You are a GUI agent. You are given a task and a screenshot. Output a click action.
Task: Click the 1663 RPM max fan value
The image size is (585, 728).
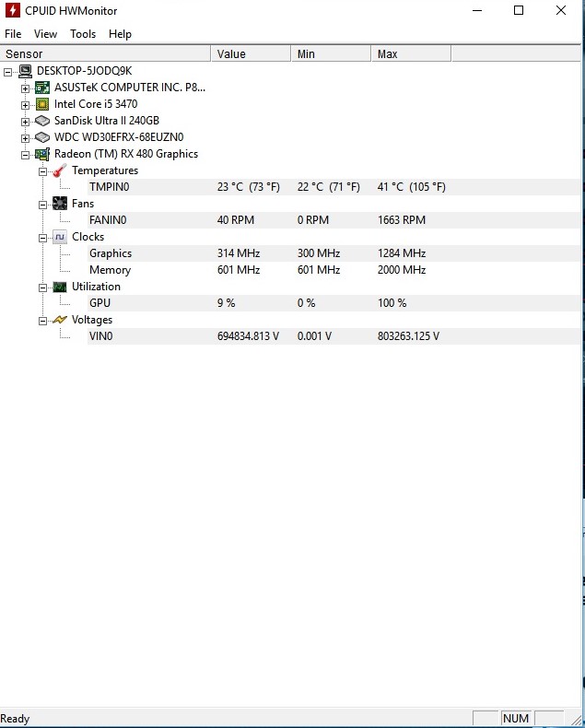[402, 220]
